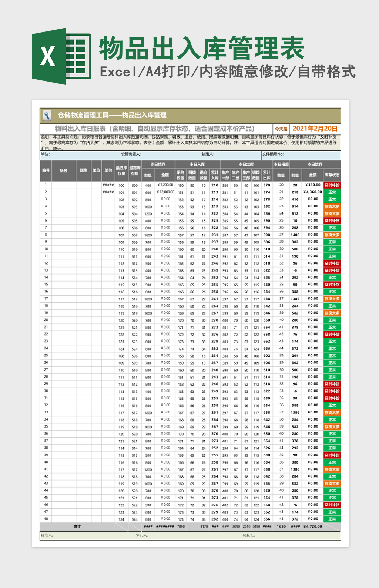Click the ¥4,360.00 balance amount in row 2

tap(313, 192)
